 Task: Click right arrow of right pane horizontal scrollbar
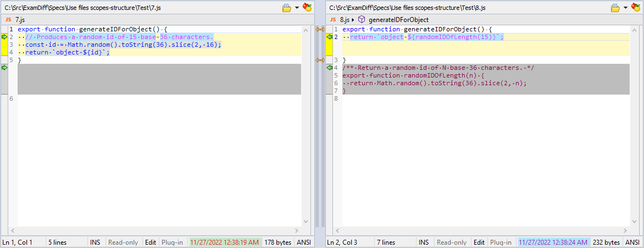[x=625, y=231]
